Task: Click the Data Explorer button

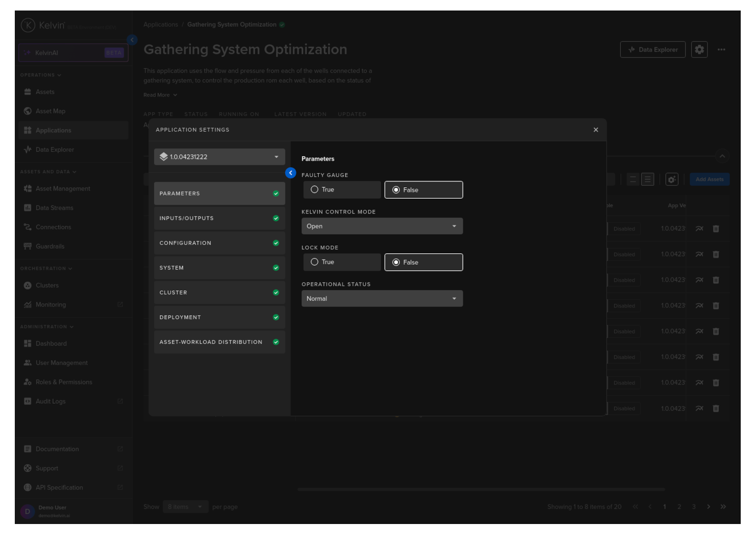Action: (652, 50)
